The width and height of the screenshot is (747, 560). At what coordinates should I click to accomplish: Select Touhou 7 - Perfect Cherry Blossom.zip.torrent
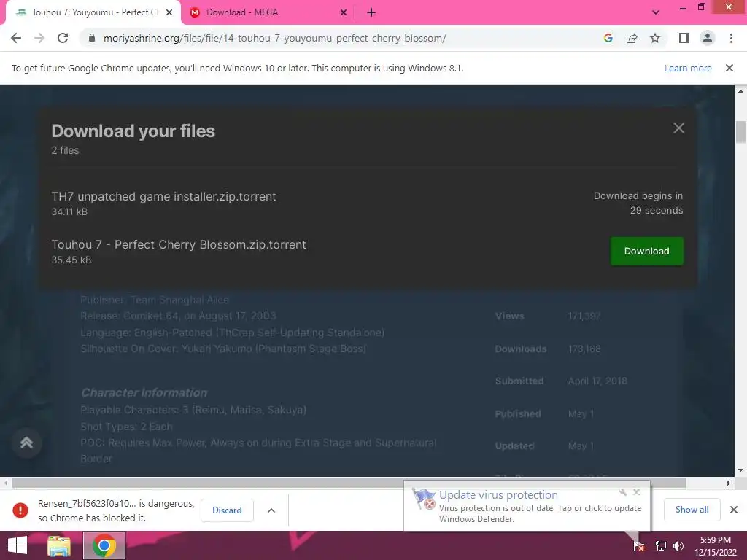coord(179,244)
